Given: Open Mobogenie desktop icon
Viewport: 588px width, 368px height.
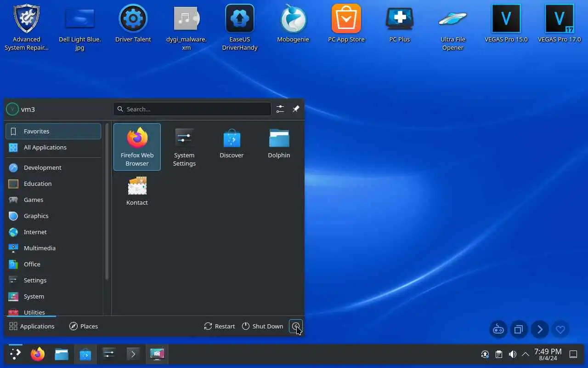Looking at the screenshot, I should click(293, 23).
